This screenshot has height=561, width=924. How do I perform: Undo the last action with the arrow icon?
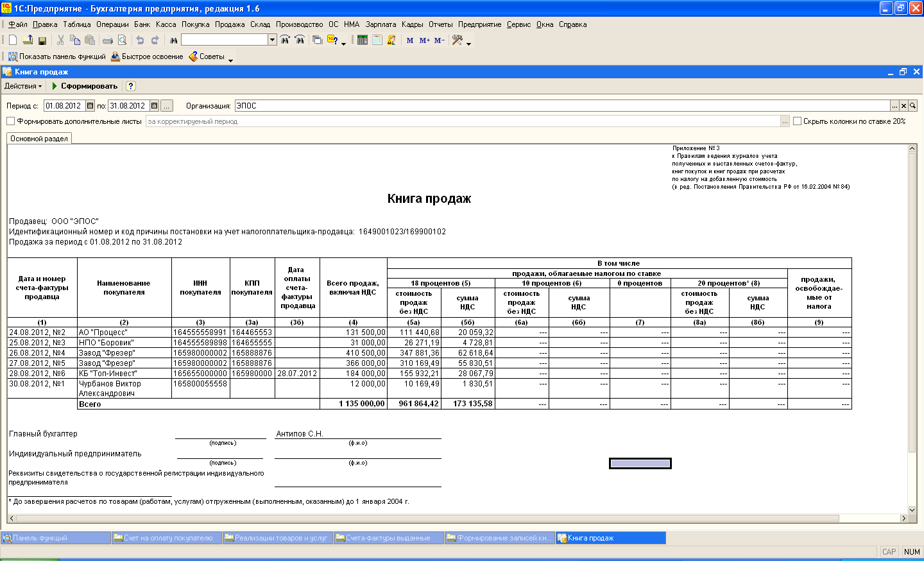[140, 40]
